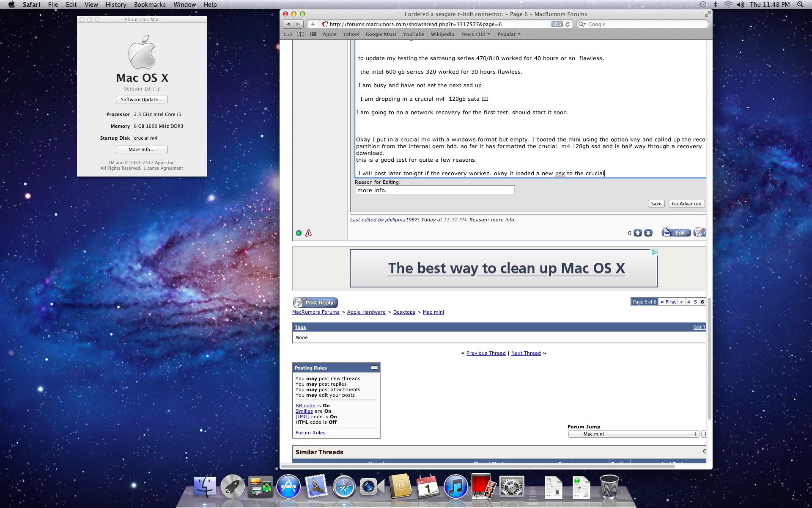
Task: Click the Edit post button
Action: tap(676, 233)
